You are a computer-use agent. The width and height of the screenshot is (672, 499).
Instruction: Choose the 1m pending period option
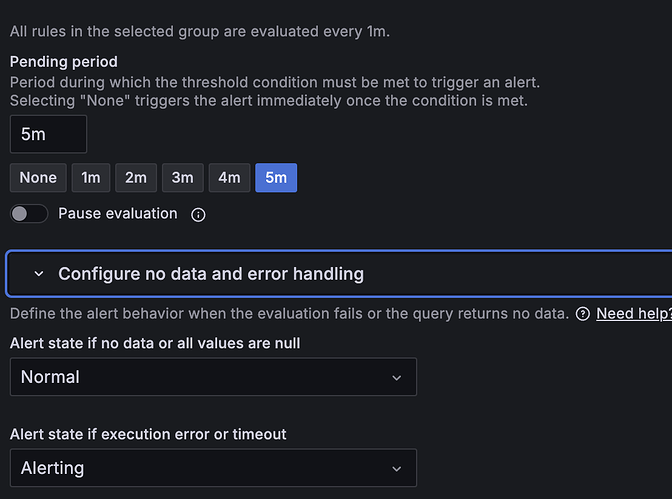click(x=91, y=177)
